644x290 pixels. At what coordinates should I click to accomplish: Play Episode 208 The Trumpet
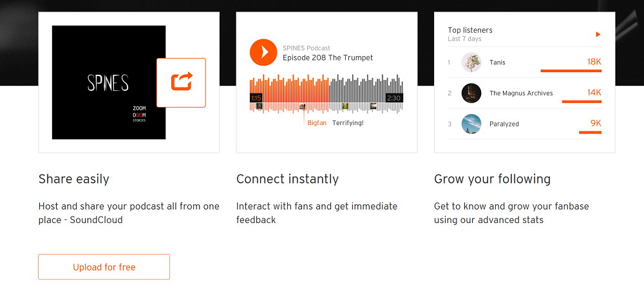263,52
